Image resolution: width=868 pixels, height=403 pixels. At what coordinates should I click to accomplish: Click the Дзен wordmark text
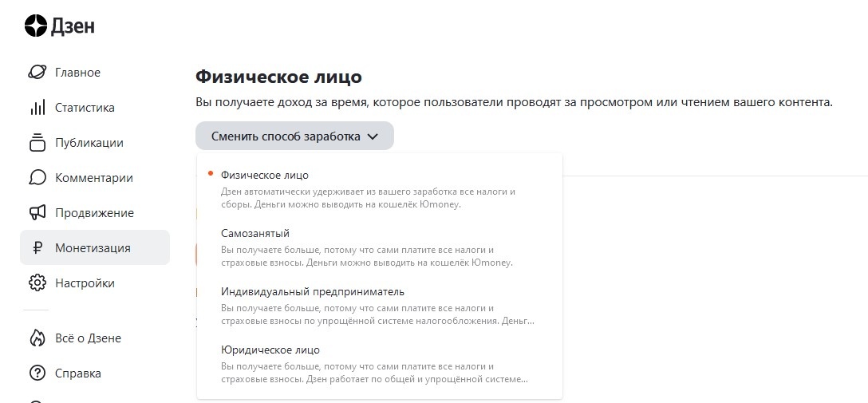tap(73, 26)
